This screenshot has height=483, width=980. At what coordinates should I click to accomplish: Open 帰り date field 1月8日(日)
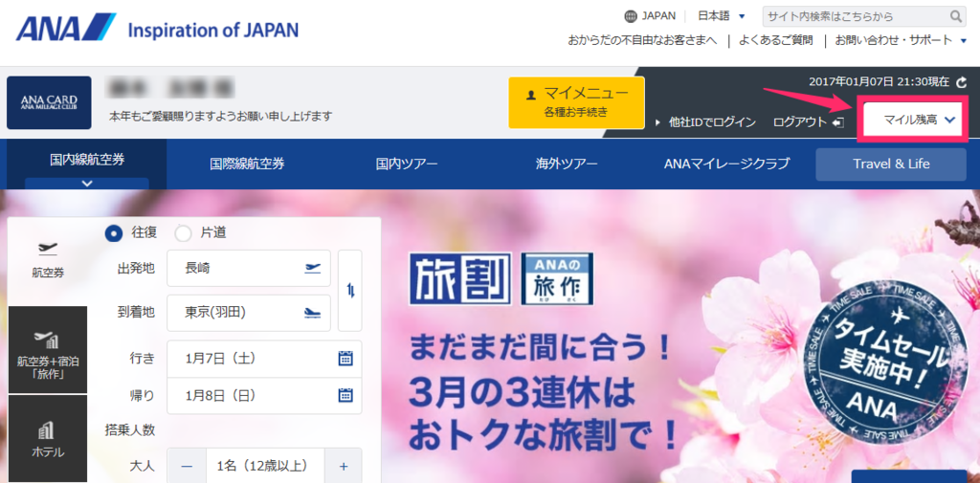pos(264,396)
